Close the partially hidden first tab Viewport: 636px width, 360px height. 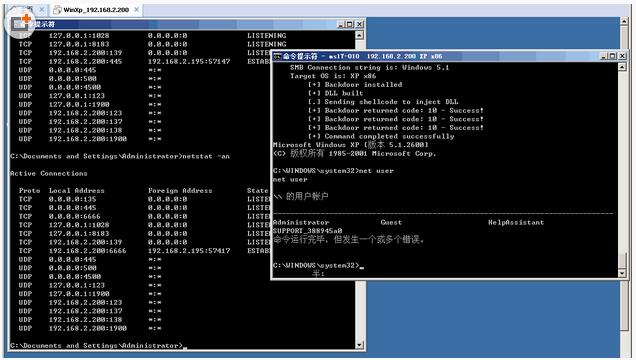pyautogui.click(x=42, y=9)
